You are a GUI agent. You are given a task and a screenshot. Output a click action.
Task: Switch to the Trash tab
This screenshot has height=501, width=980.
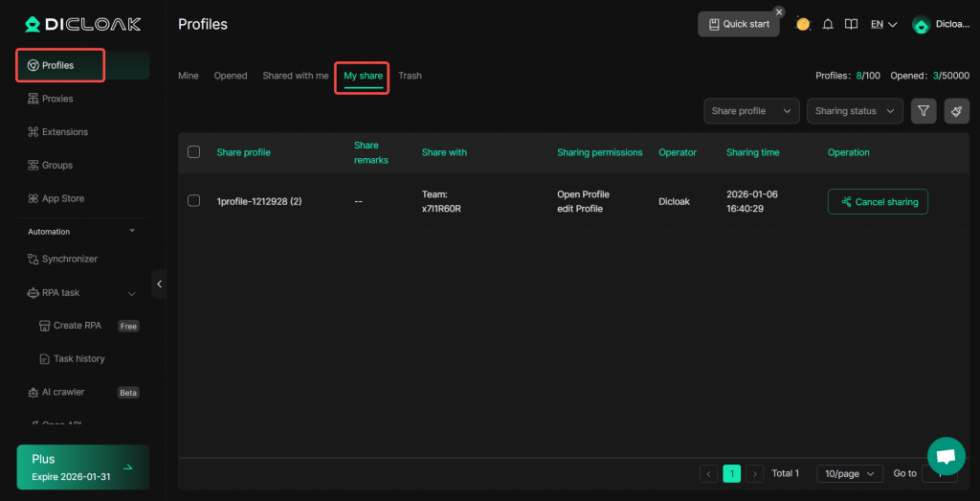pos(410,76)
